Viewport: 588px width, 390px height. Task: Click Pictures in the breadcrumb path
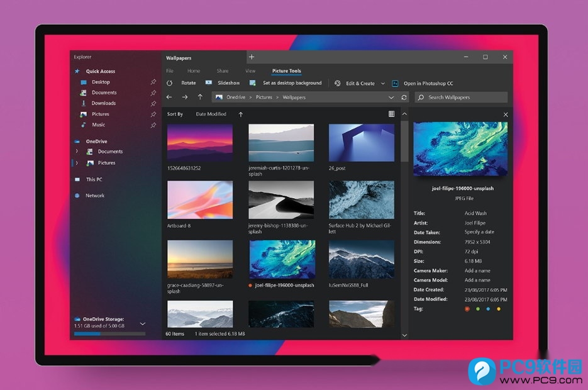(x=264, y=97)
